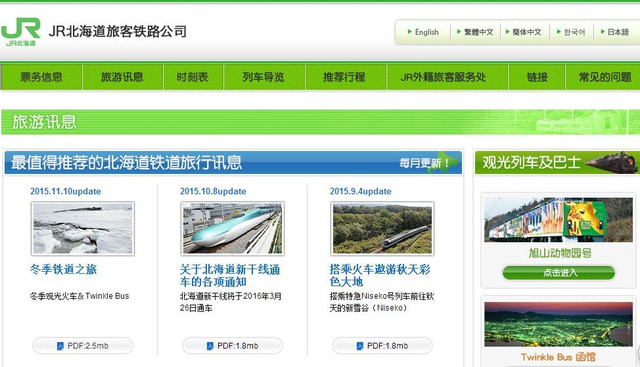640x367 pixels.
Task: Open 常见的问题 page
Action: coord(605,77)
